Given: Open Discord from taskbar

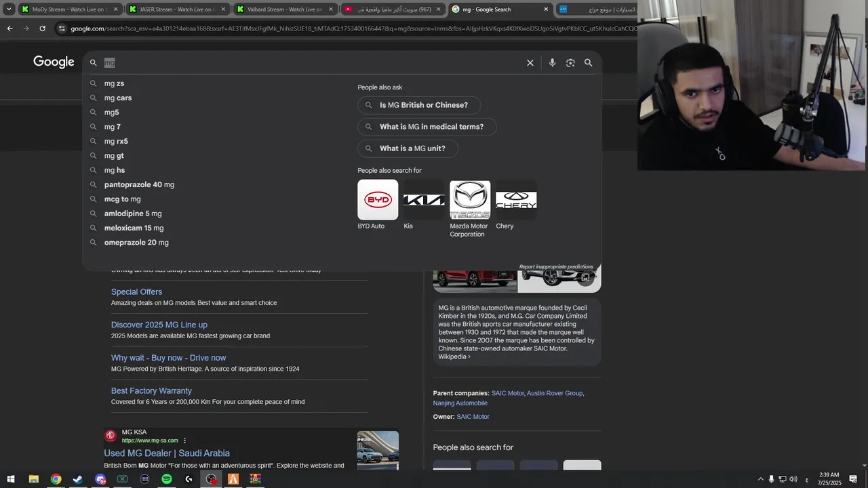Looking at the screenshot, I should click(100, 479).
